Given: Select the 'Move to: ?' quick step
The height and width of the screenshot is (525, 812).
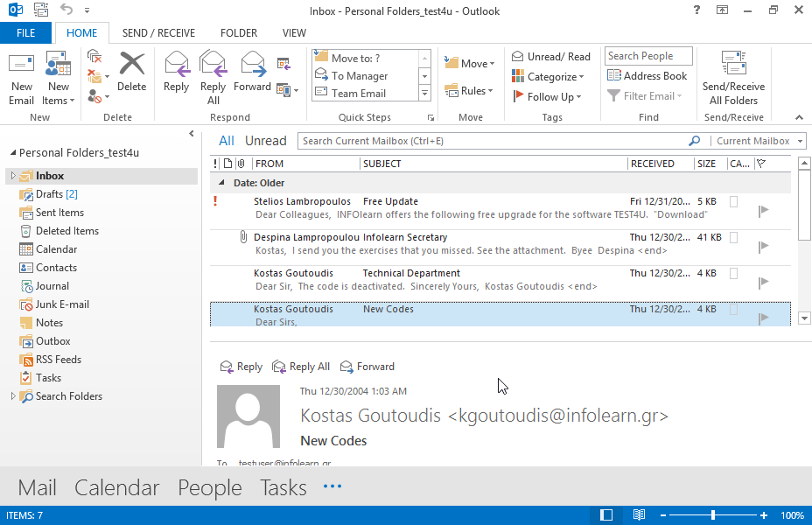Looking at the screenshot, I should click(x=364, y=58).
